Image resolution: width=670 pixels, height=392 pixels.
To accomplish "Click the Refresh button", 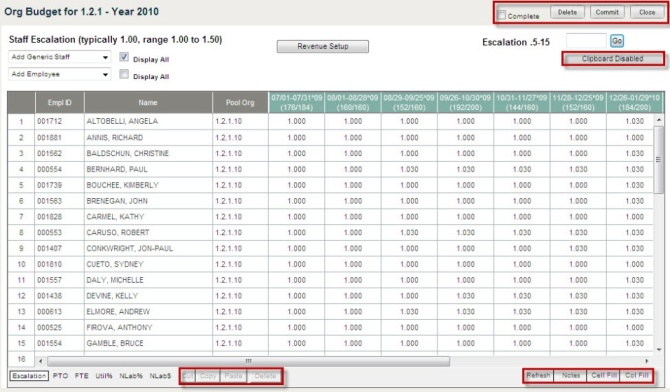I will (x=538, y=375).
